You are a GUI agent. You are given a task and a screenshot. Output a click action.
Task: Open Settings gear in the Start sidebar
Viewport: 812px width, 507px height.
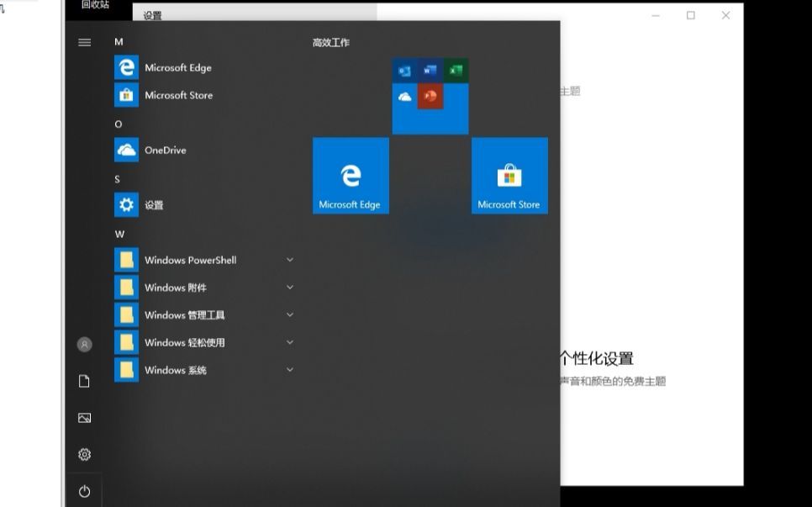click(x=84, y=454)
